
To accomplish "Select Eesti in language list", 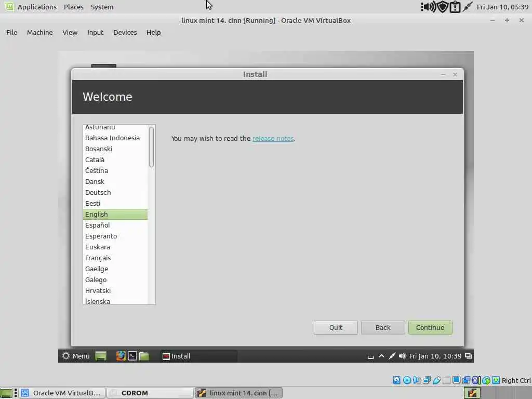I will [115, 203].
